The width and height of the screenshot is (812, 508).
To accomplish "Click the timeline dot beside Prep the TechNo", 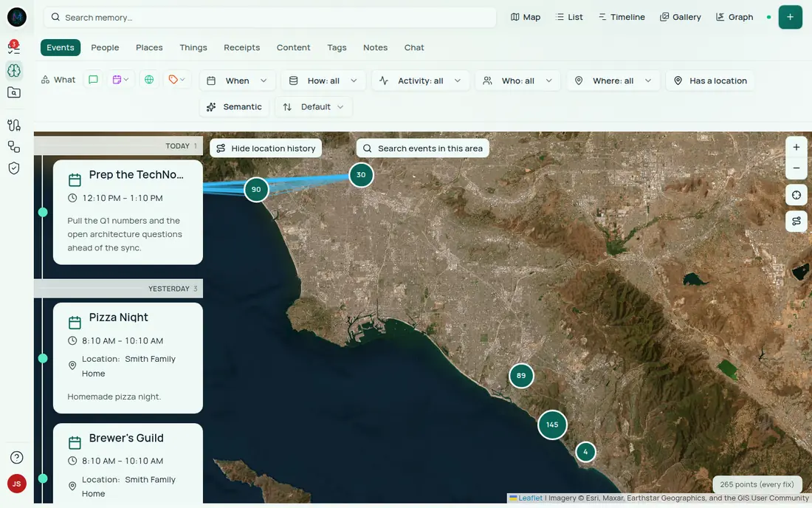I will pyautogui.click(x=43, y=213).
